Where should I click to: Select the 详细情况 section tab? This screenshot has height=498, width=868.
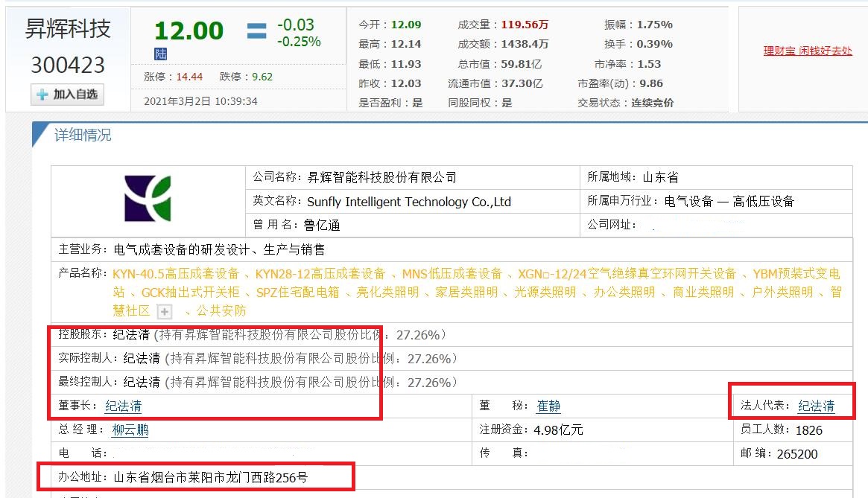click(83, 135)
